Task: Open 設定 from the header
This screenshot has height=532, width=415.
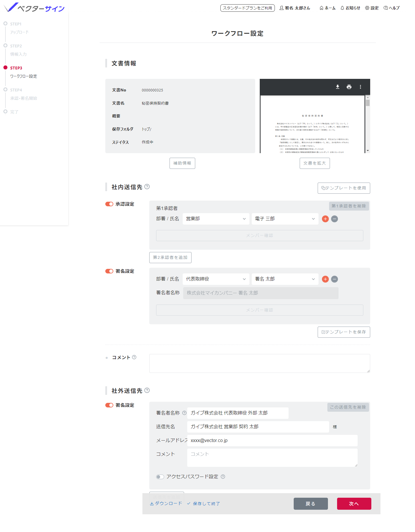Action: click(x=372, y=8)
